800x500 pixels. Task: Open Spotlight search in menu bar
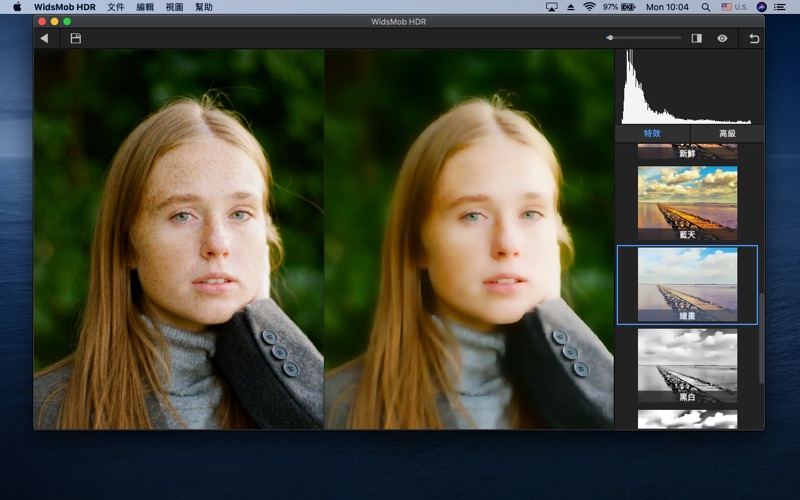click(x=706, y=7)
